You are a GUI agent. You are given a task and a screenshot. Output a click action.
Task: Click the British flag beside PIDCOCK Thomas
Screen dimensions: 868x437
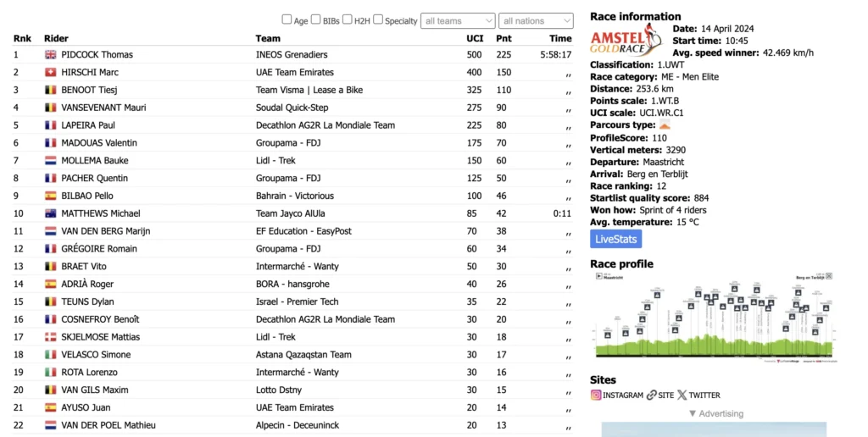[50, 55]
